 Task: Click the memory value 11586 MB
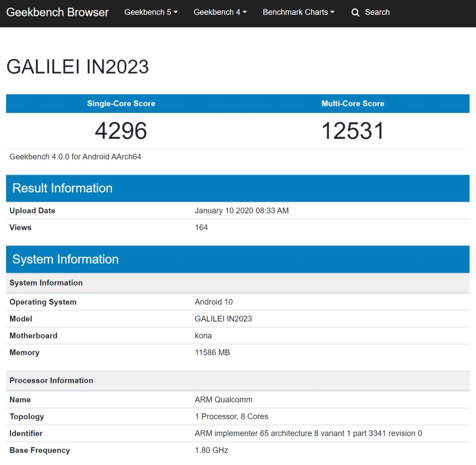[x=212, y=353]
